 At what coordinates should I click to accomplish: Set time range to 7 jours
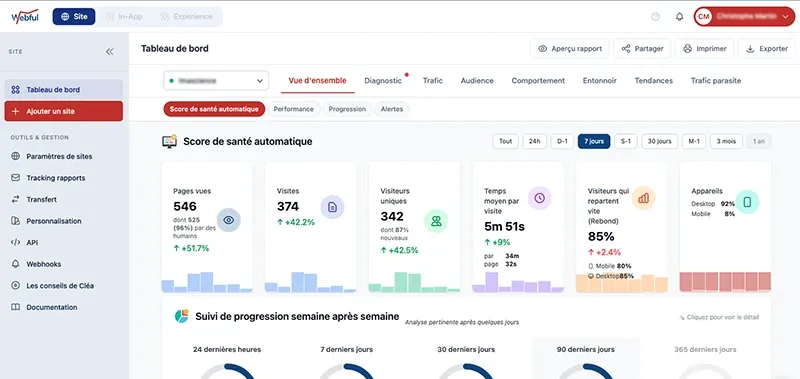point(594,141)
